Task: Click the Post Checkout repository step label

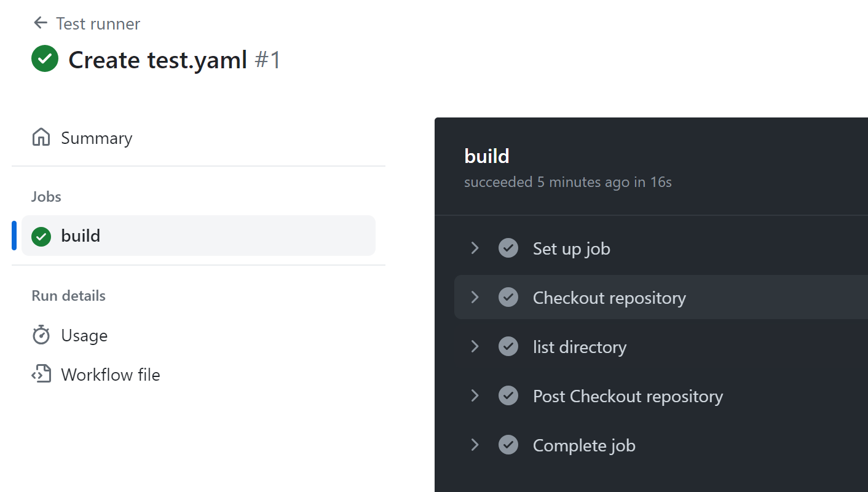Action: tap(628, 397)
